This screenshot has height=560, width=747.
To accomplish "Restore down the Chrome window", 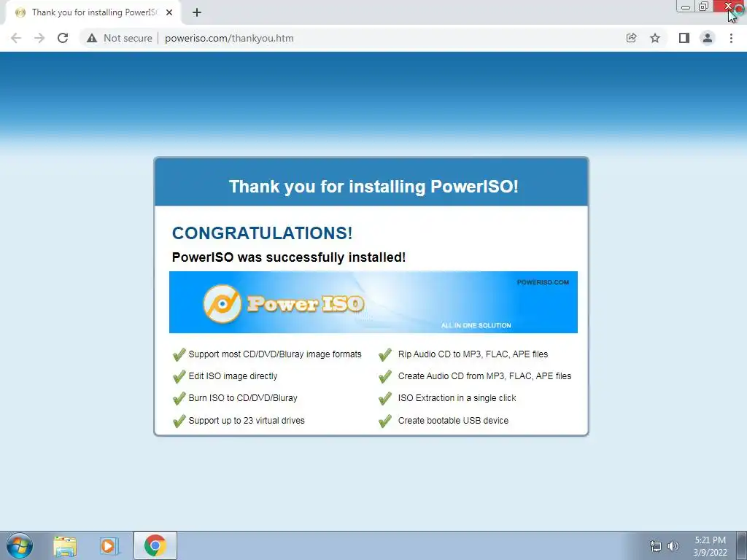I will coord(704,6).
